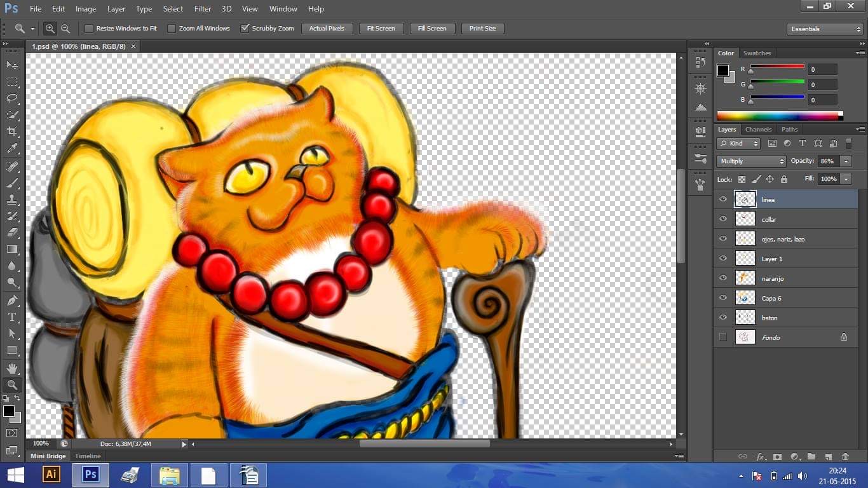This screenshot has width=868, height=488.
Task: Select the Crop tool
Action: tap(12, 132)
